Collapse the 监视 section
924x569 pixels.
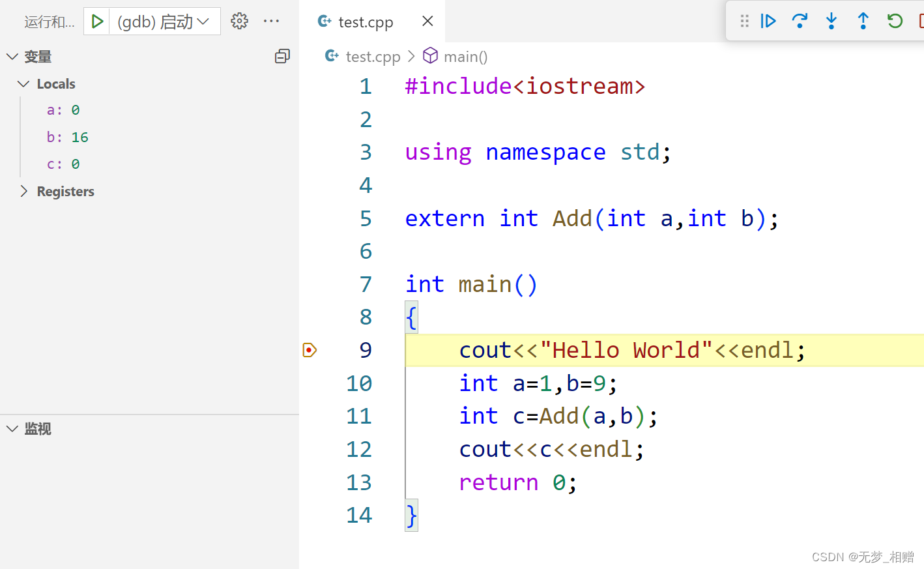click(12, 428)
